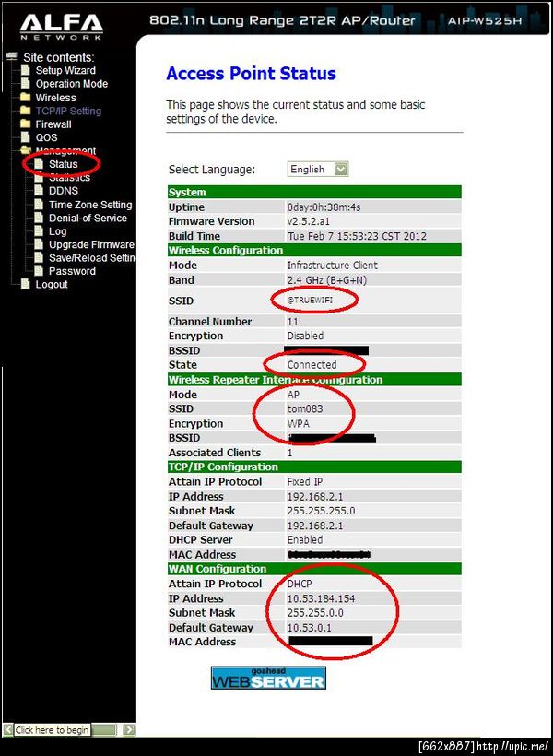Open Setup Wizard in site tree
This screenshot has width=553, height=756.
tap(65, 70)
